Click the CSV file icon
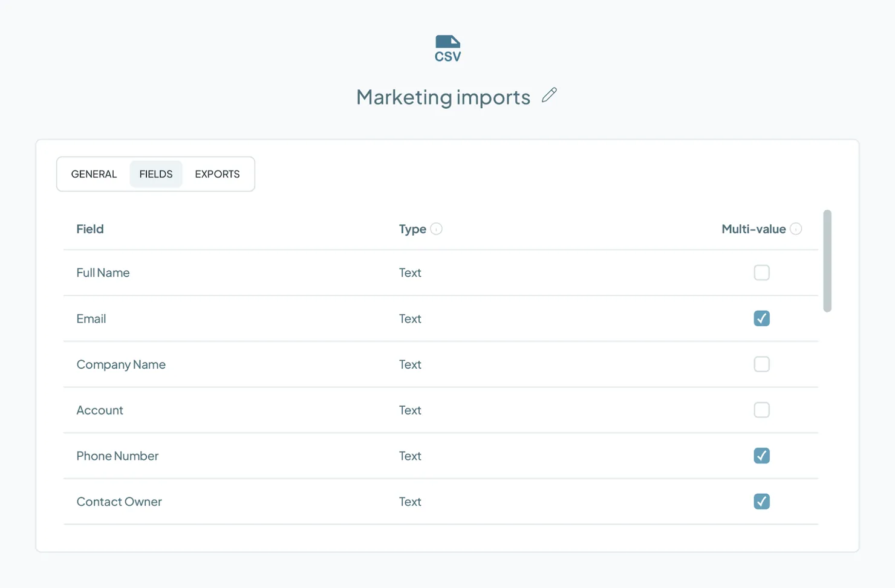Viewport: 895px width, 588px height. 447,48
